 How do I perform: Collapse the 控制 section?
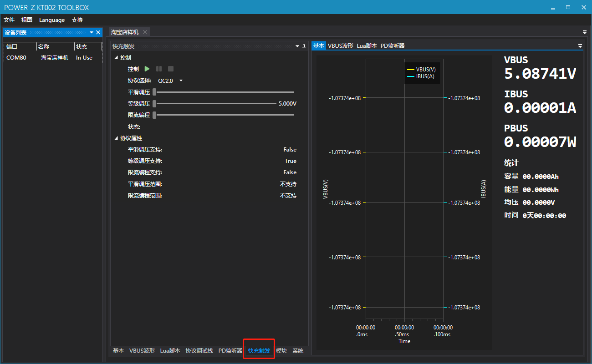point(116,58)
